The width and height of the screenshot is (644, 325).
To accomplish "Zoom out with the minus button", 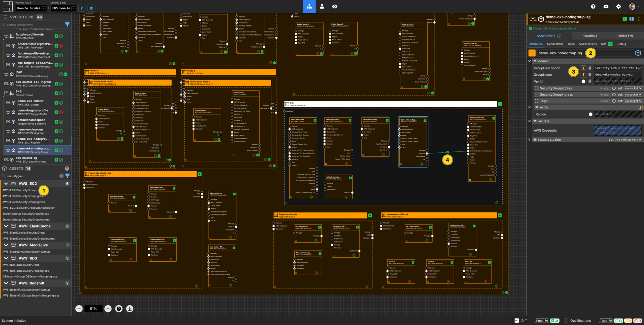I will click(x=79, y=309).
